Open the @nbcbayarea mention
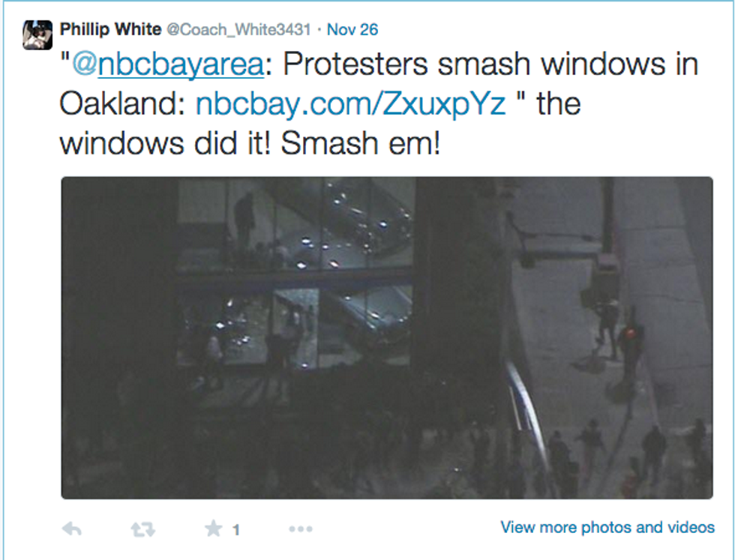The image size is (735, 560). [168, 64]
